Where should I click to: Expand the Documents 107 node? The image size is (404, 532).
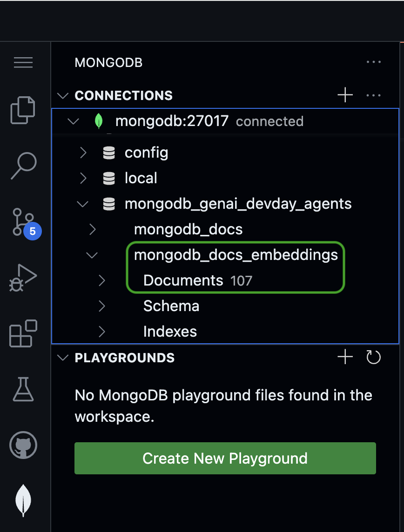coord(101,280)
